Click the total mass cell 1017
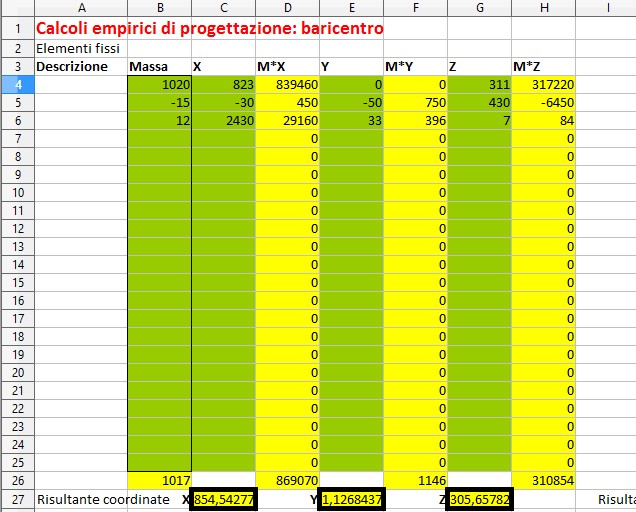 pos(159,480)
